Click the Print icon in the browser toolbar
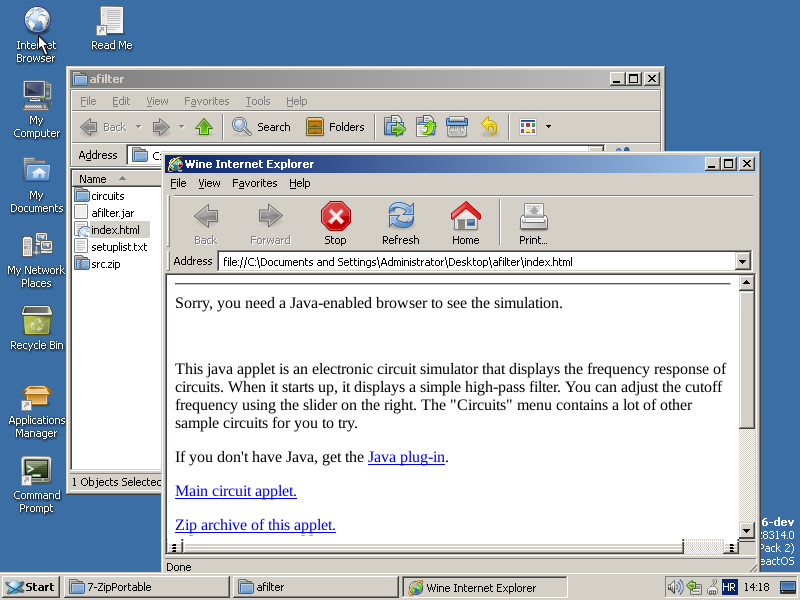The height and width of the screenshot is (600, 800). pyautogui.click(x=533, y=216)
